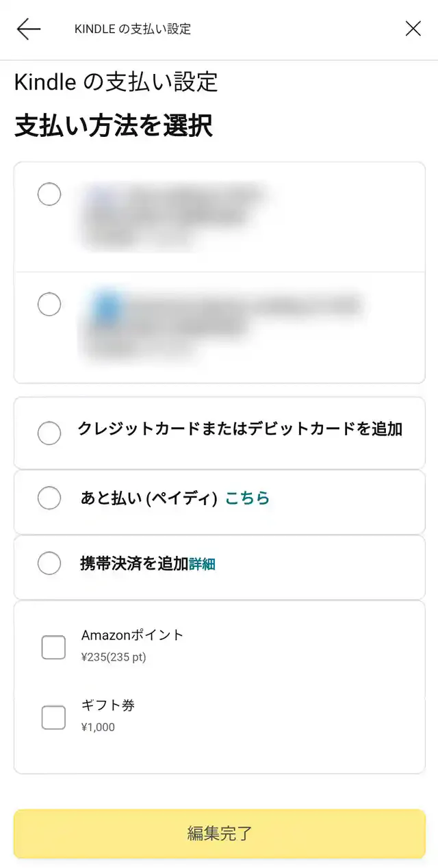
Task: Select the あと払い (ペイディ) payment option
Action: pyautogui.click(x=49, y=498)
